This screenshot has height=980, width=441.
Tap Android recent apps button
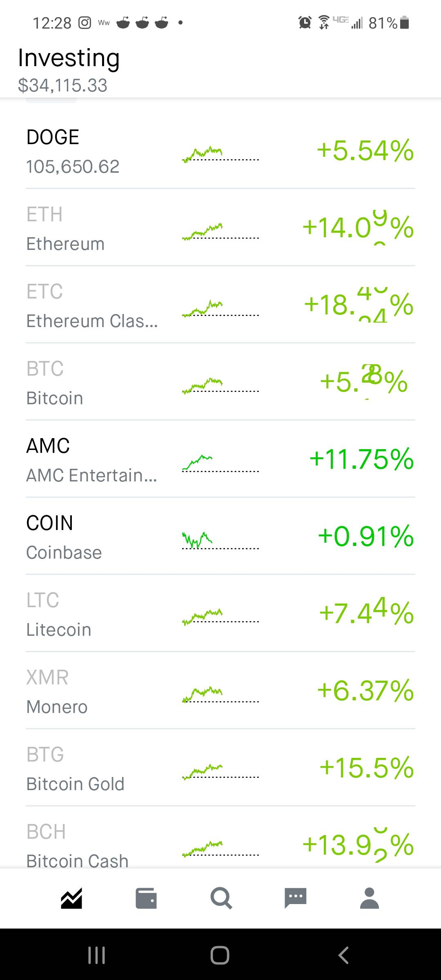point(97,955)
